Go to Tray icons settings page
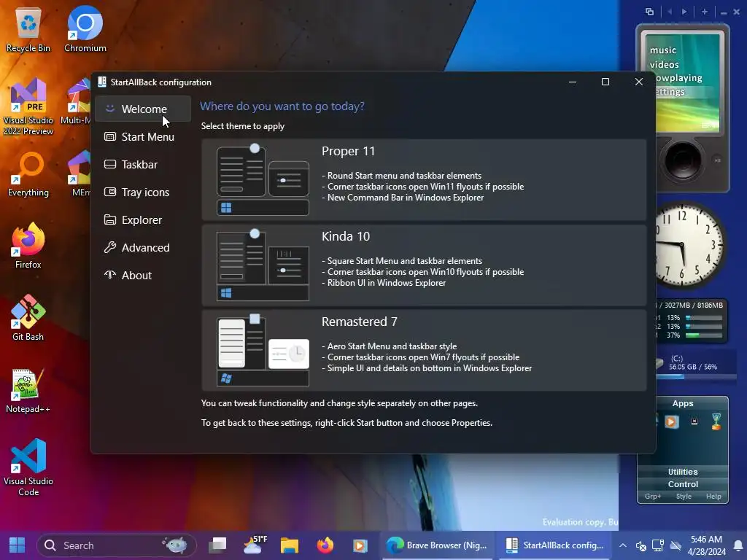This screenshot has height=560, width=747. pos(142,192)
